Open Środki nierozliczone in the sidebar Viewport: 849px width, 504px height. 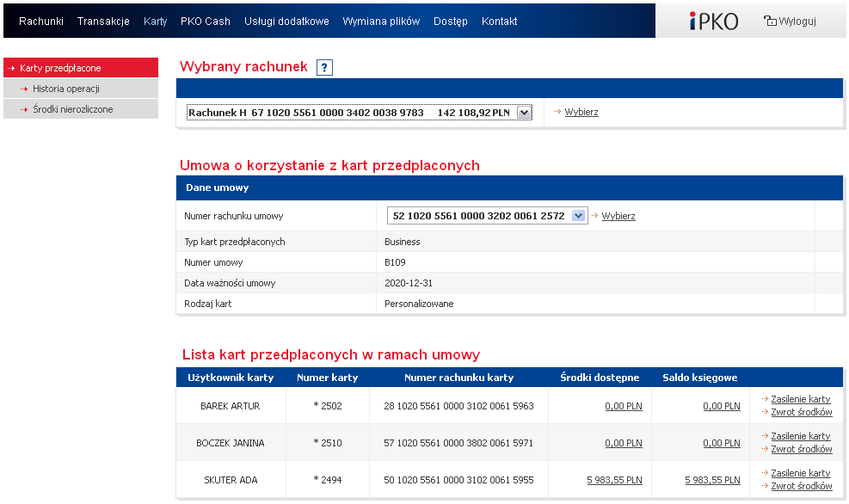[81, 109]
